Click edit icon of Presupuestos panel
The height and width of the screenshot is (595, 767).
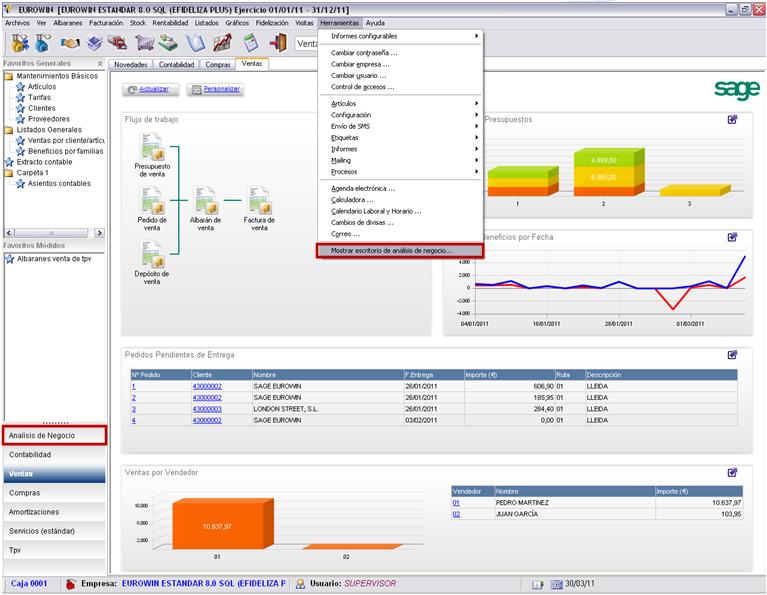(732, 119)
